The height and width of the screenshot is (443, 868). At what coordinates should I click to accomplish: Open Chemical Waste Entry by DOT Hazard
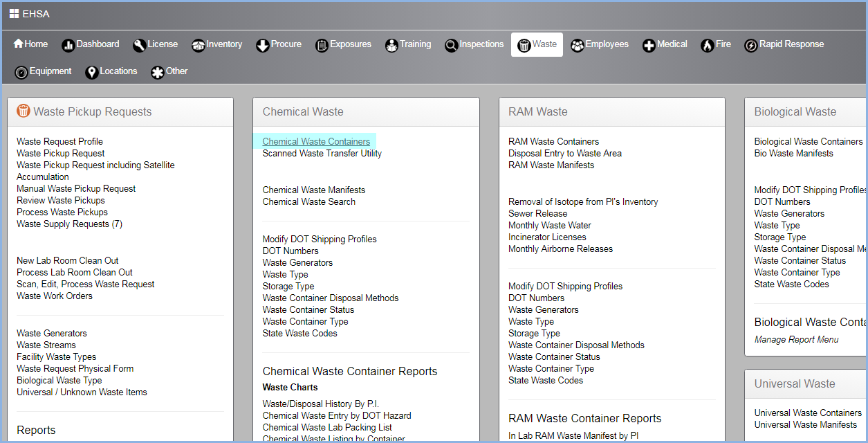click(337, 416)
